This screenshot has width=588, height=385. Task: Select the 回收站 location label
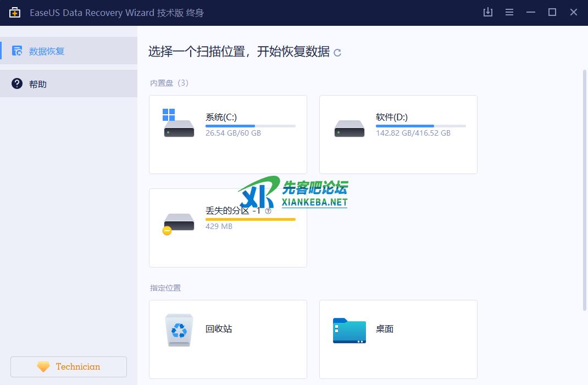coord(219,329)
